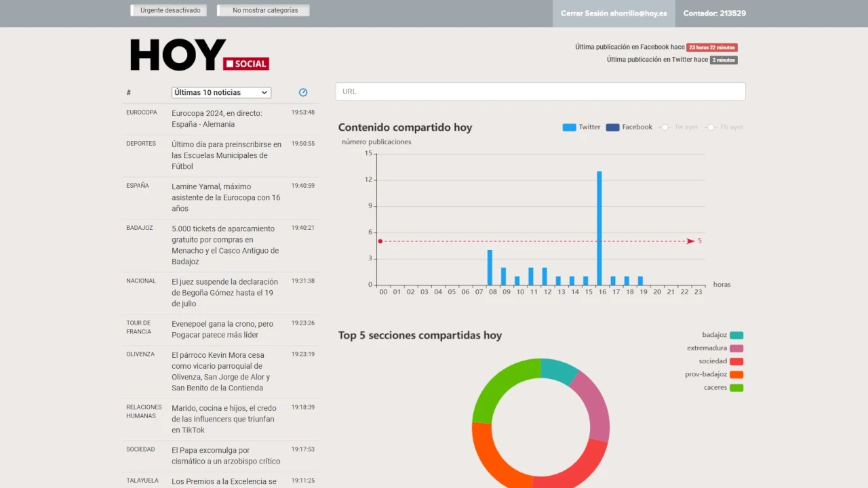
Task: Toggle caceres section in pie legend
Action: point(723,388)
